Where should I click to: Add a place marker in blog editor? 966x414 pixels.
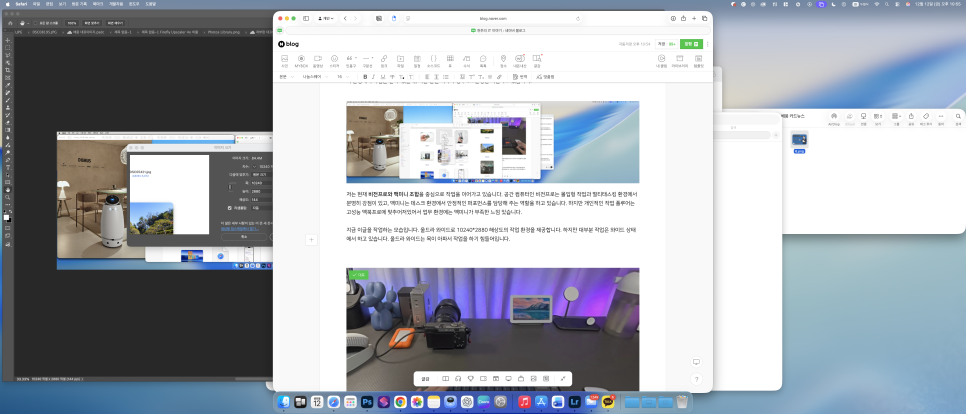503,60
